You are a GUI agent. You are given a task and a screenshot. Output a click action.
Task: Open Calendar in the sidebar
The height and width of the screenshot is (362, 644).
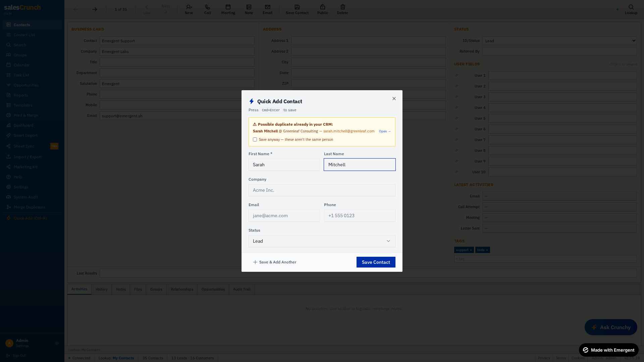pyautogui.click(x=32, y=65)
